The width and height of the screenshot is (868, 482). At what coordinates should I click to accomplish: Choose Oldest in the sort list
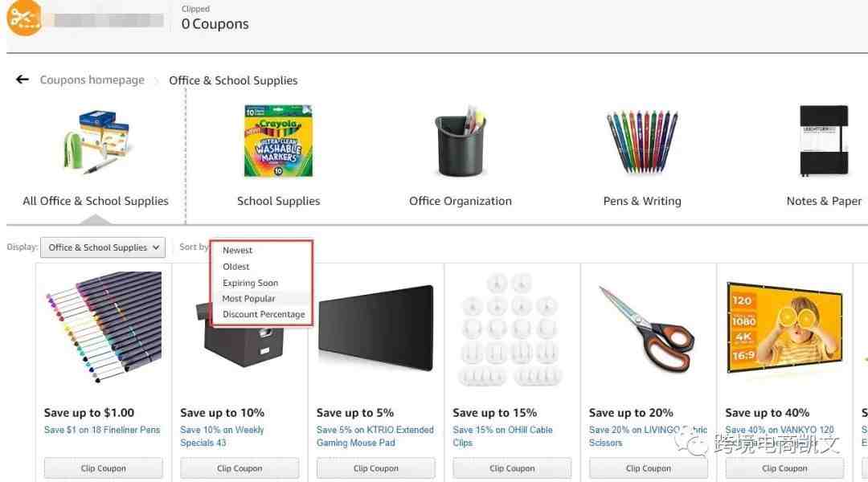[235, 267]
